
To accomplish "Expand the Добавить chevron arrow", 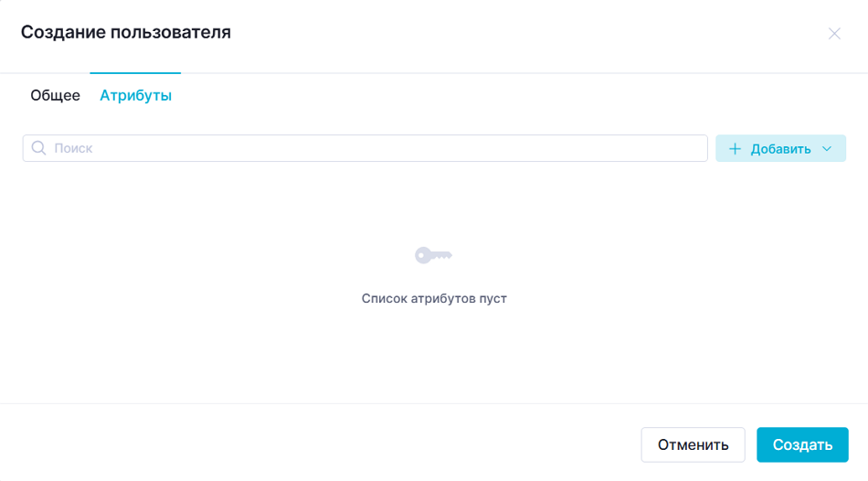I will (x=827, y=148).
